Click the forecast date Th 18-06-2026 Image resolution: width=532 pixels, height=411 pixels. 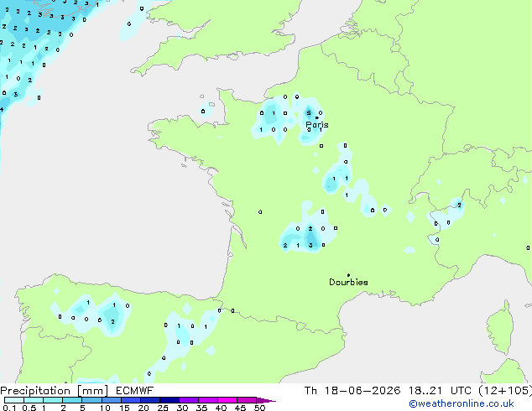352,391
